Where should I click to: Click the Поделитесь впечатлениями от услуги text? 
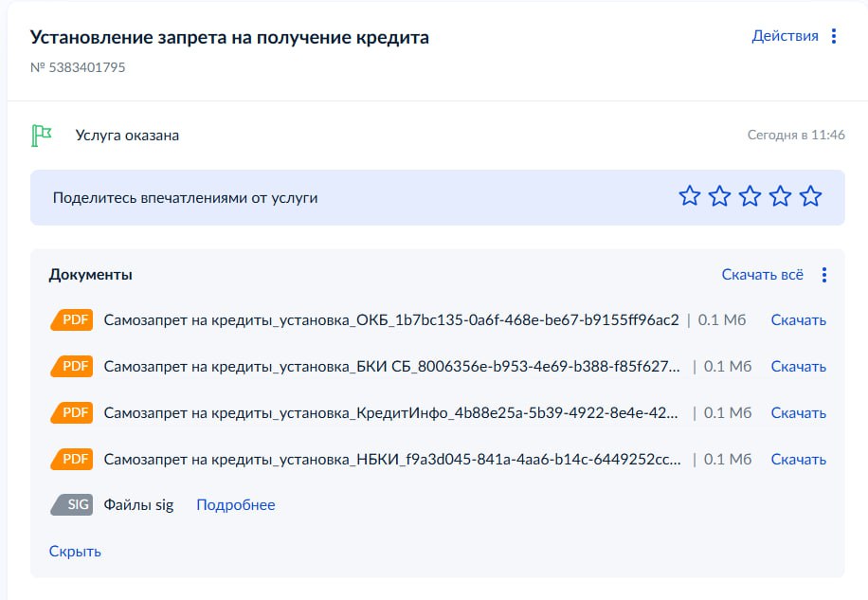click(186, 198)
